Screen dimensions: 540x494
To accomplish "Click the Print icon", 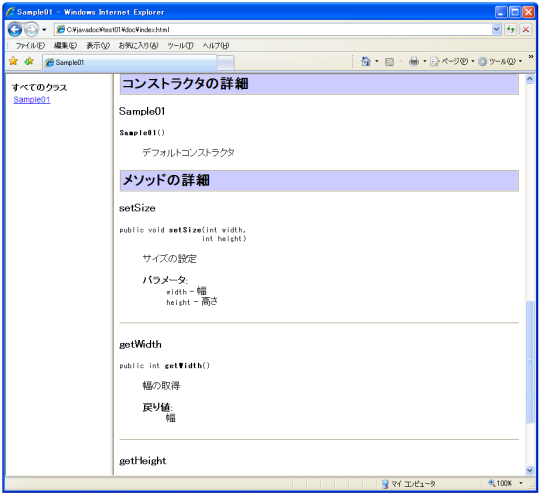I will click(414, 62).
